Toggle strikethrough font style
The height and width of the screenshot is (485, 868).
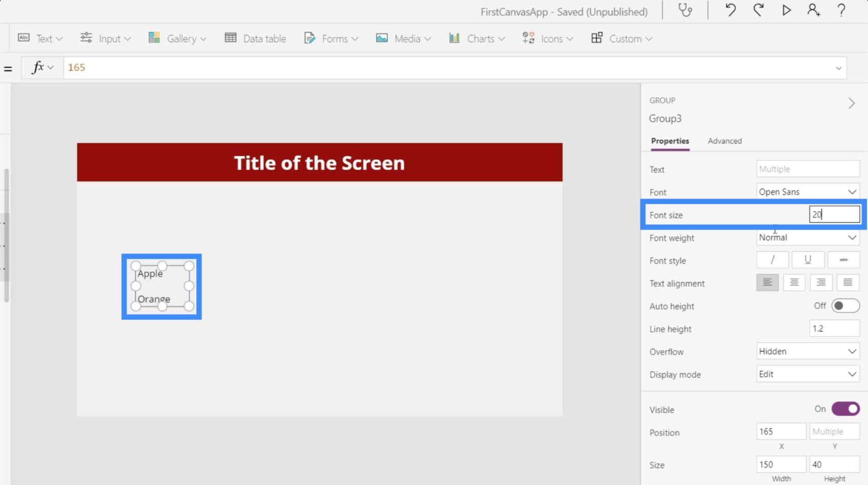click(x=844, y=260)
